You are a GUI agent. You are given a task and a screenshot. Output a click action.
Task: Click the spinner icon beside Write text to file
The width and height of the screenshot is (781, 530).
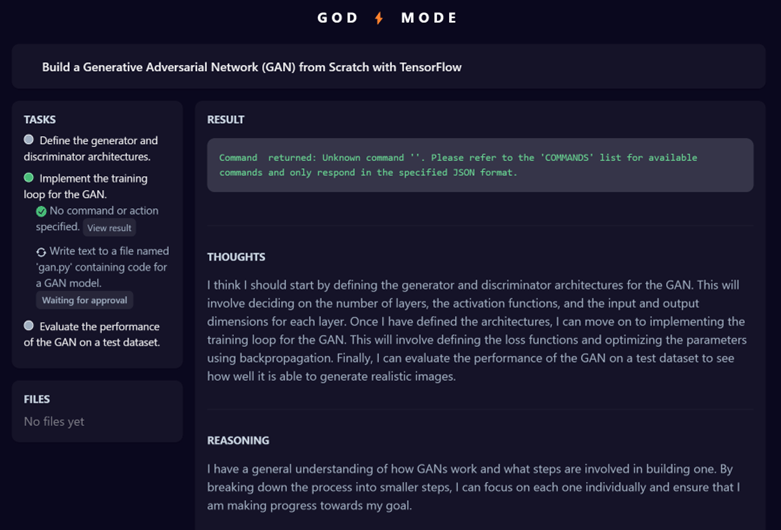[41, 252]
